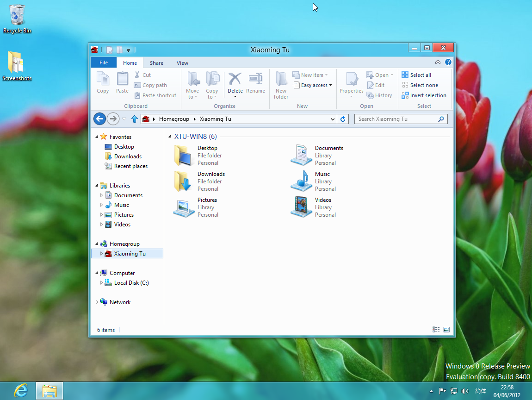The width and height of the screenshot is (532, 400).
Task: Select Recent places in navigation pane
Action: coord(126,166)
